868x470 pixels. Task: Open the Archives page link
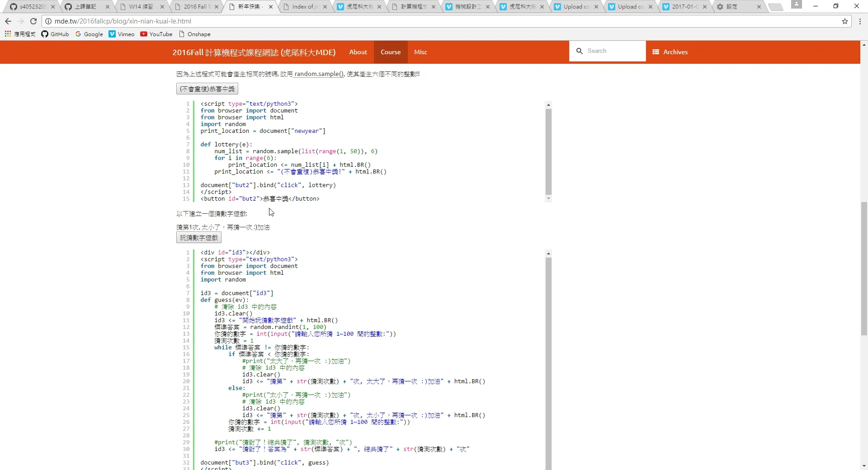(x=670, y=52)
